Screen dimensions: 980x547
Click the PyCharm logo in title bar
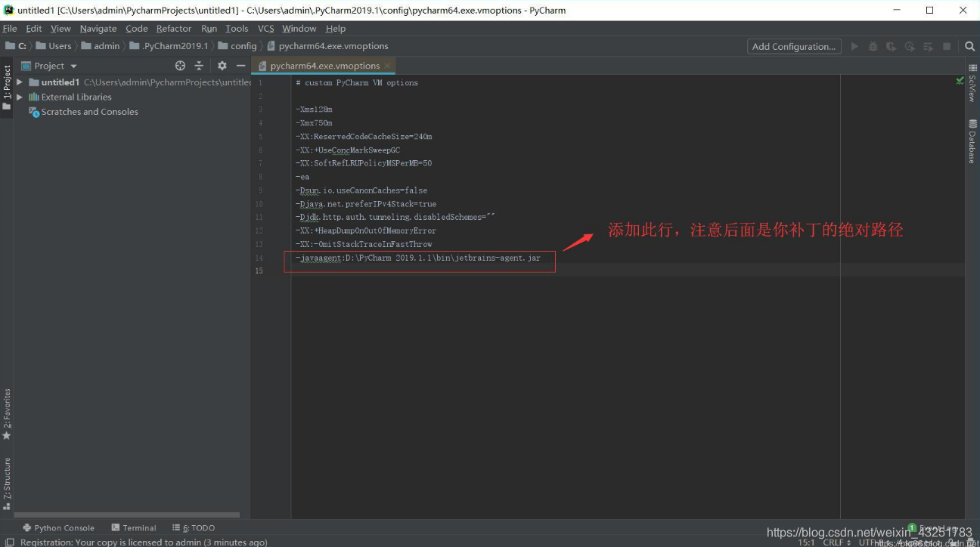click(9, 10)
